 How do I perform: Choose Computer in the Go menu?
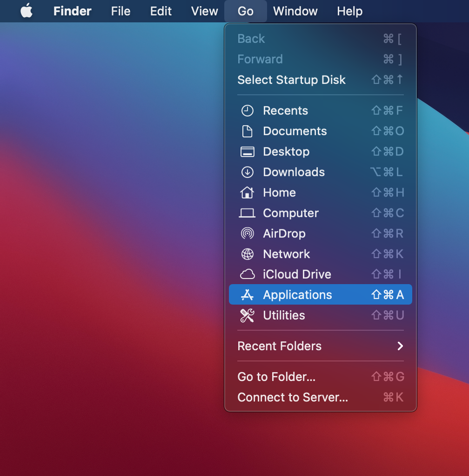pyautogui.click(x=321, y=213)
